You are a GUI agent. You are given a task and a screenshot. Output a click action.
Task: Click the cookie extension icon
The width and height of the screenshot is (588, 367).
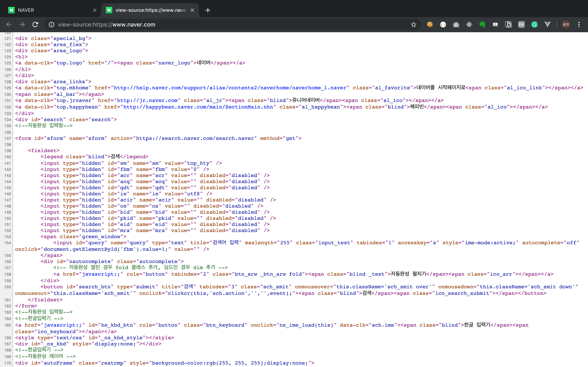[x=430, y=24]
